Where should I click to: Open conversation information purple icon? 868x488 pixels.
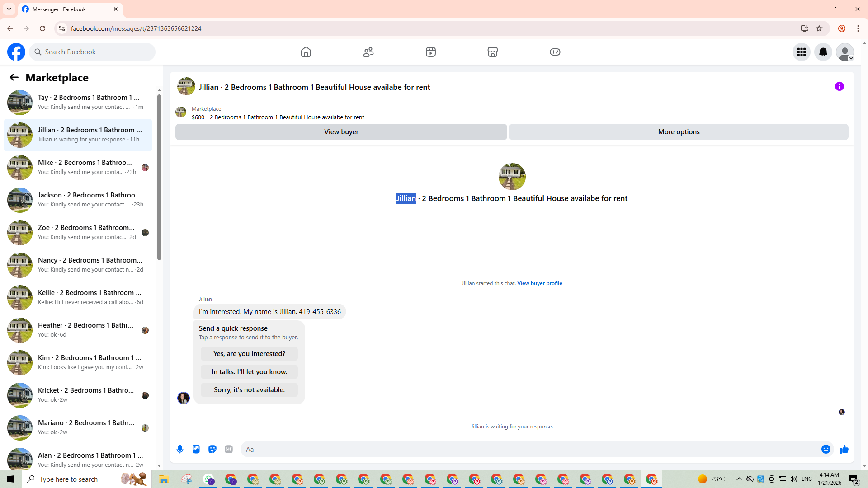[x=839, y=86]
